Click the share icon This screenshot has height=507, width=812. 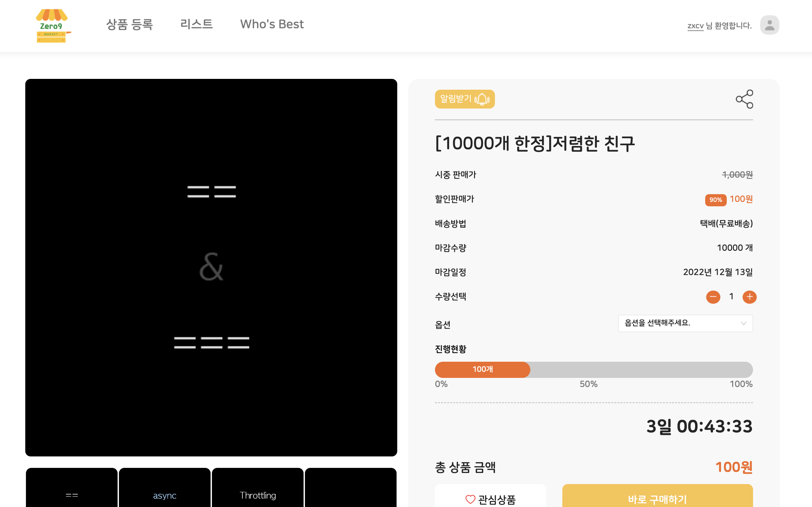pos(744,99)
